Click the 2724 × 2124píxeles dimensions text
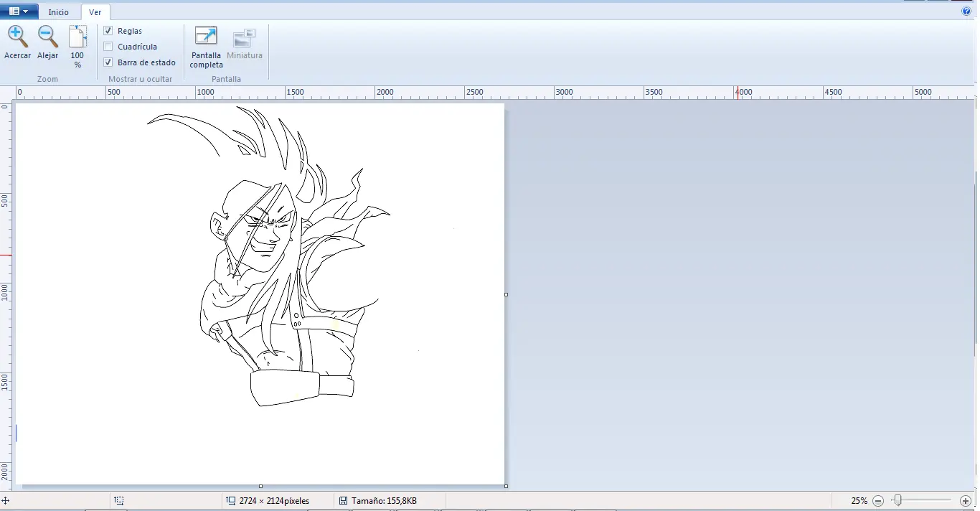The width and height of the screenshot is (980, 511). coord(274,501)
